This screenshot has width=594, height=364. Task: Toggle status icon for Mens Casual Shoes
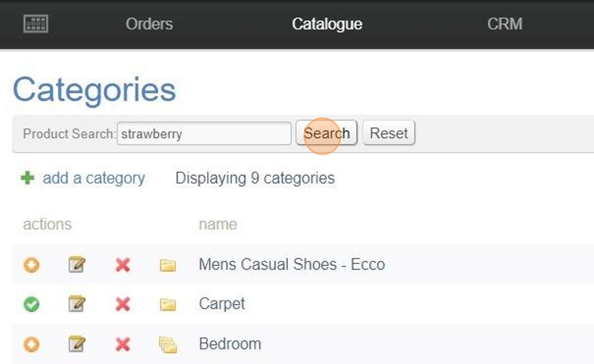click(x=31, y=265)
